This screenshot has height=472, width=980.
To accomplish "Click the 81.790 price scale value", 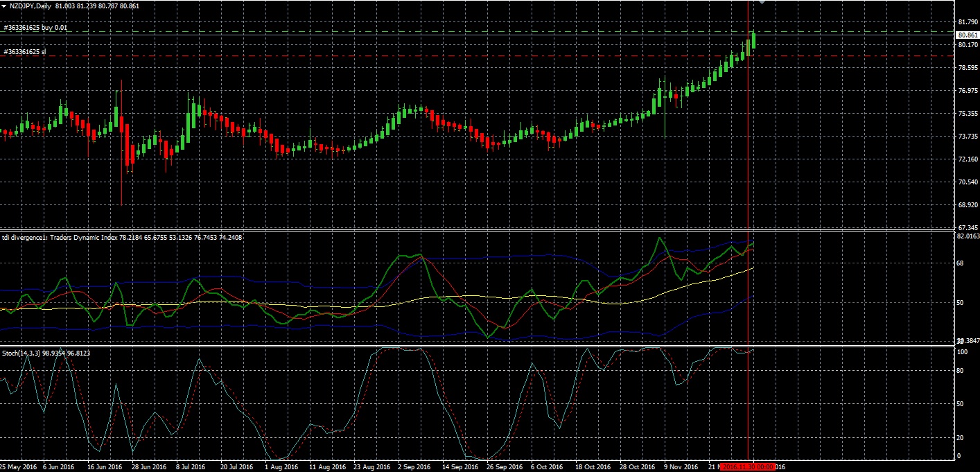I will coord(967,21).
